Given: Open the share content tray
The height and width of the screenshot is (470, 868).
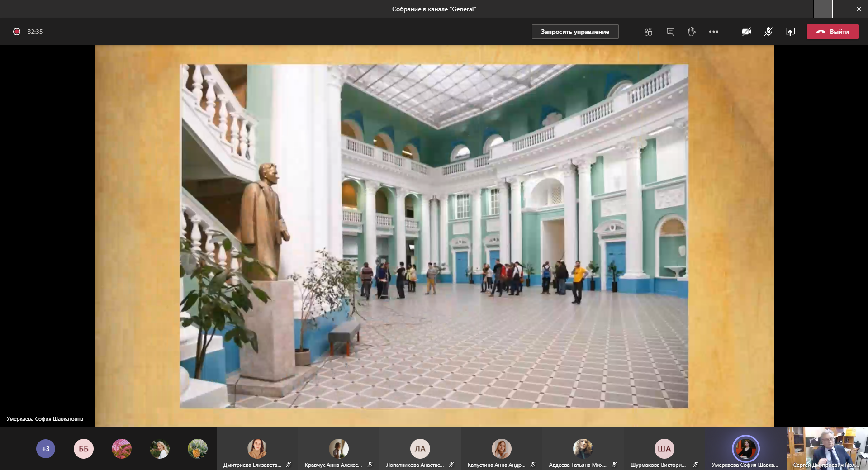Looking at the screenshot, I should click(790, 32).
